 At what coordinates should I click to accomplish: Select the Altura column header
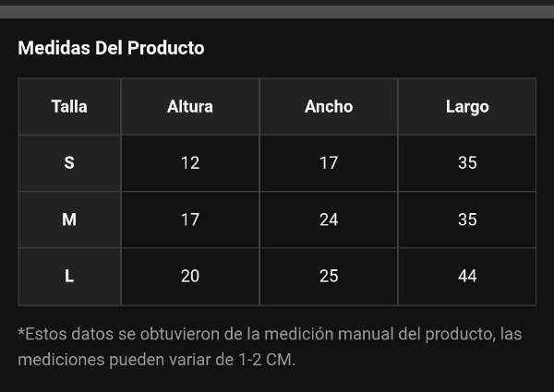pyautogui.click(x=190, y=107)
